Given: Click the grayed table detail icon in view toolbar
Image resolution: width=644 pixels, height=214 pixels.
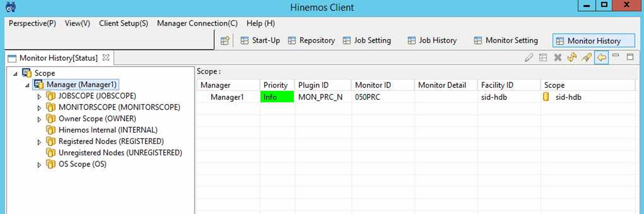Looking at the screenshot, I should coord(543,58).
